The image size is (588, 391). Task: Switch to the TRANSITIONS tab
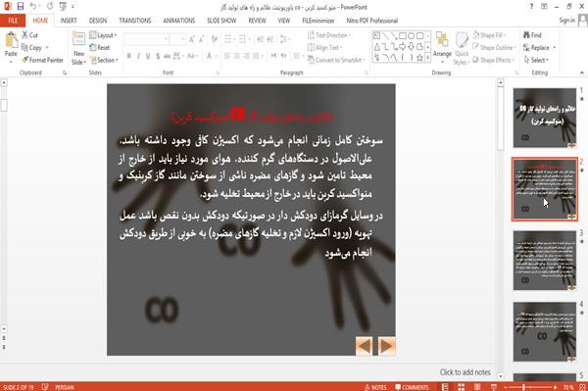134,21
